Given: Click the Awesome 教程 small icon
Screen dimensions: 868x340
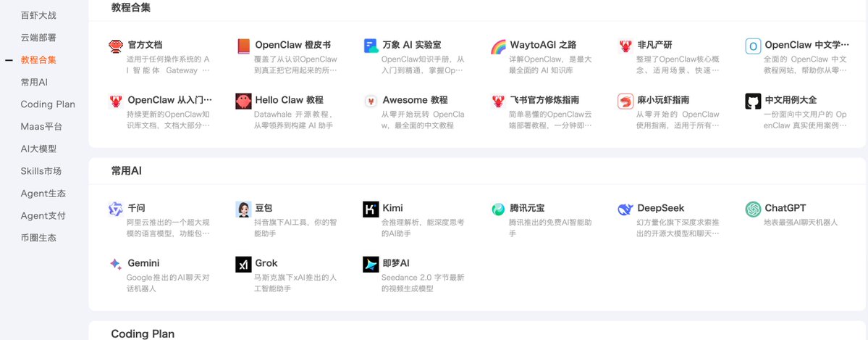Looking at the screenshot, I should tap(371, 101).
